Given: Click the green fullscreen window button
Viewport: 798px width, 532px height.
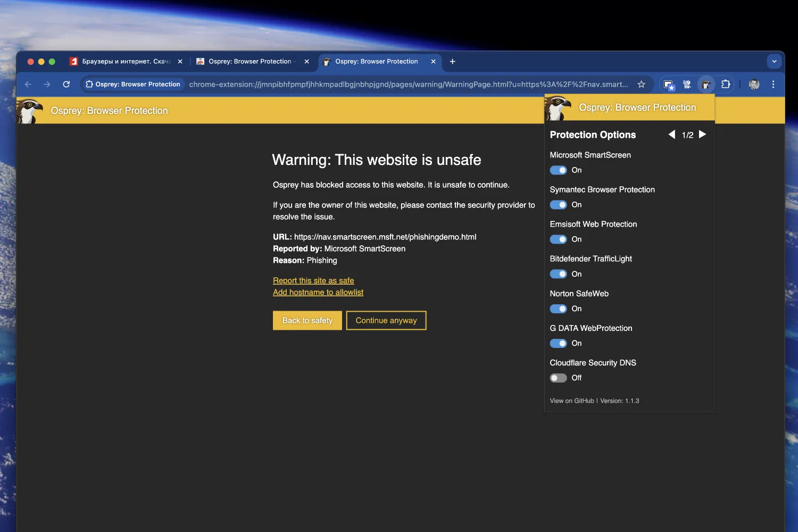Looking at the screenshot, I should pos(52,62).
